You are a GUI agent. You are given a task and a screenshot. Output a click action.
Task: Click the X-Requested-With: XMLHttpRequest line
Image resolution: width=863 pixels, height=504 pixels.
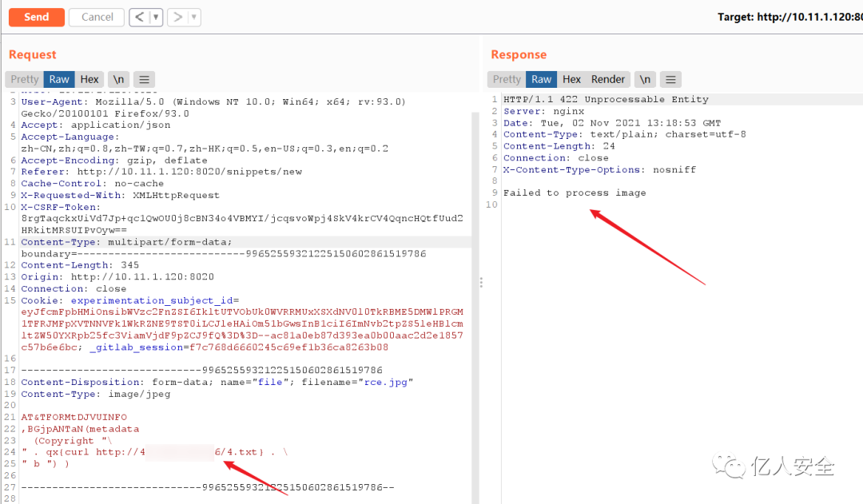click(x=120, y=196)
